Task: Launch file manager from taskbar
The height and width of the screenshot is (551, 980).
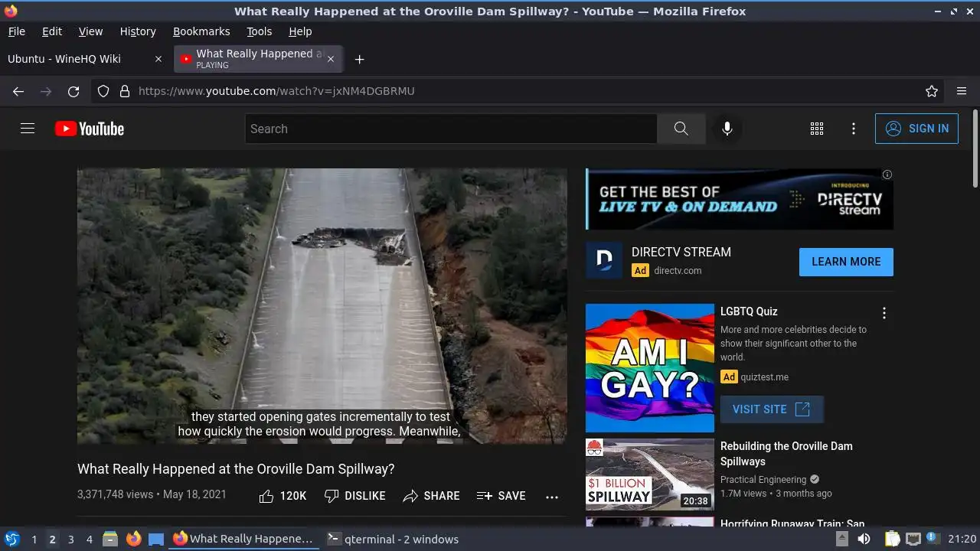Action: point(110,539)
